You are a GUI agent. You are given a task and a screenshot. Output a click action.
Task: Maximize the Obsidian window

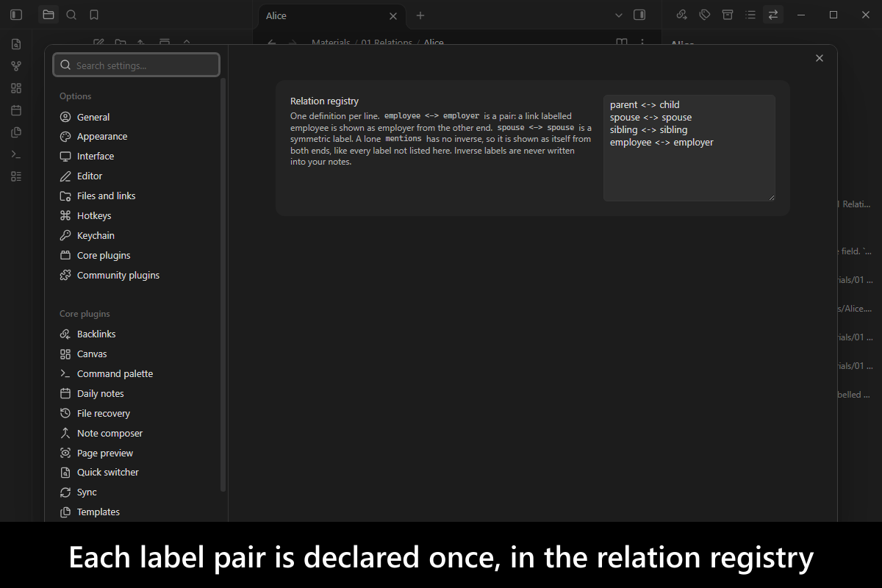point(833,15)
